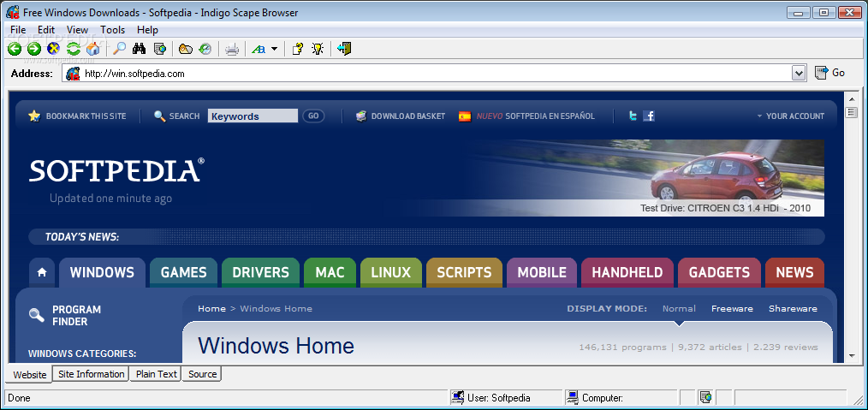Click the Search magnifier icon on Softpedia header
Viewport: 868px width, 410px height.
[160, 116]
